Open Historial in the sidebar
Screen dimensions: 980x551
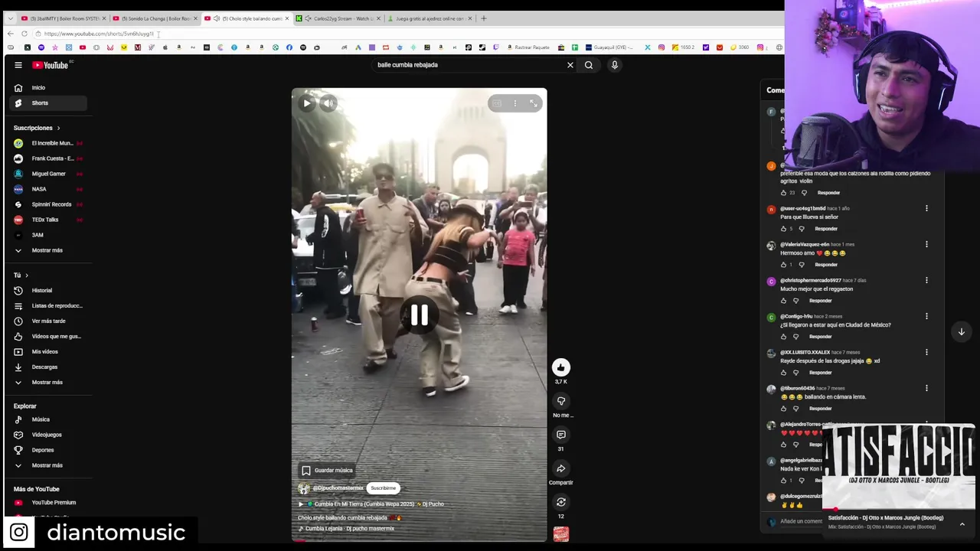pos(47,291)
